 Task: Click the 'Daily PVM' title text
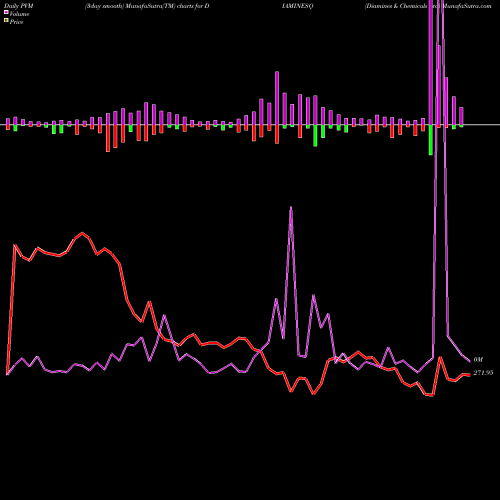[19, 6]
